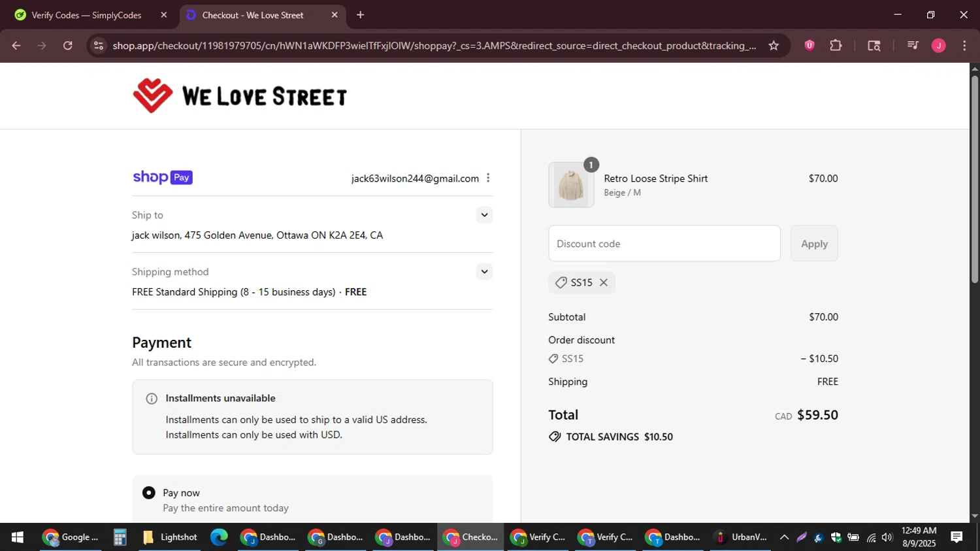Screen dimensions: 980x551
Task: Open the tab search sidebar icon
Action: (874, 46)
